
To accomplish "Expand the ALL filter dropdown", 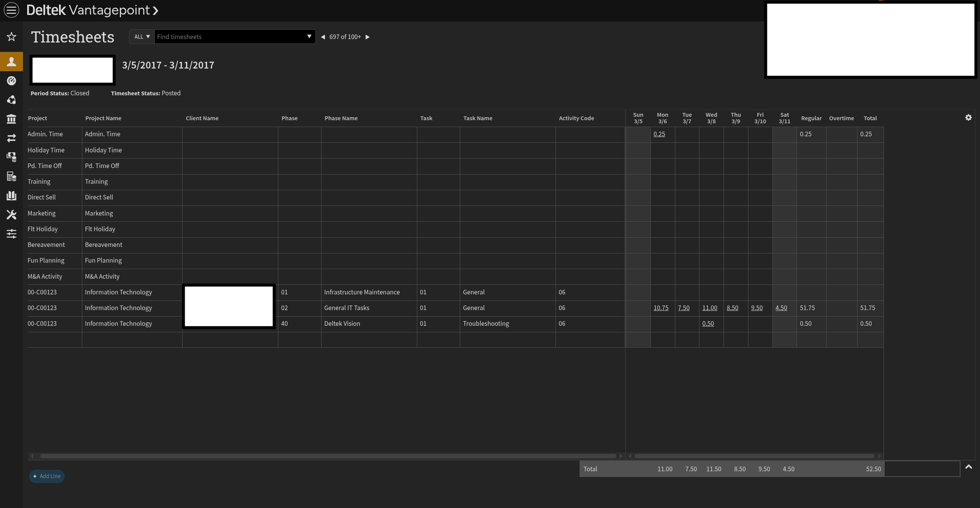I will click(x=142, y=37).
